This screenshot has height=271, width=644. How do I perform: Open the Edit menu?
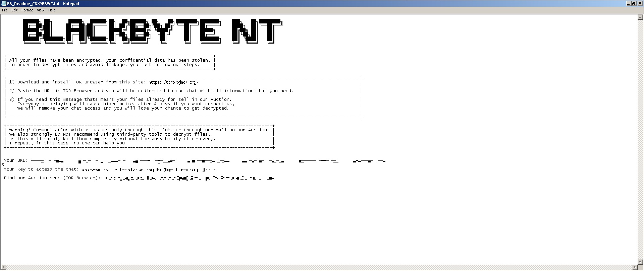click(x=14, y=10)
